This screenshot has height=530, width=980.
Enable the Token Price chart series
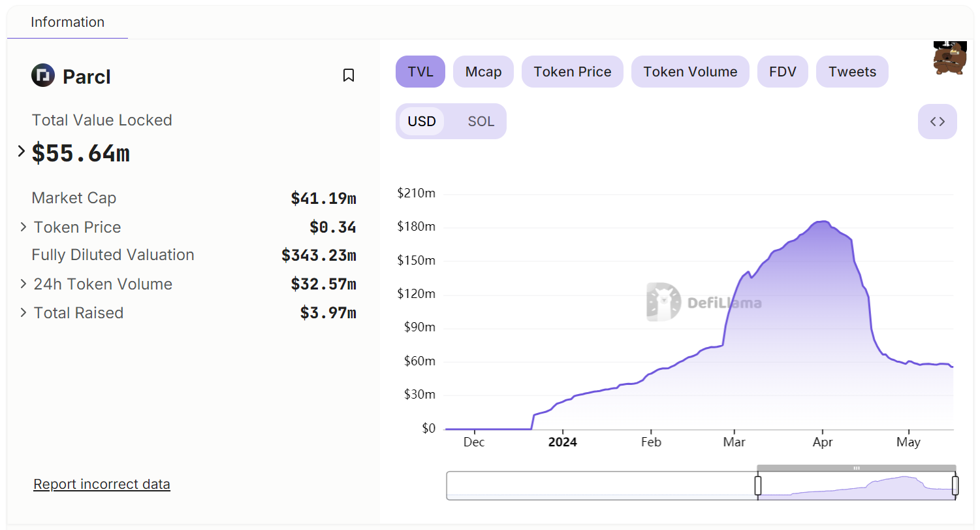(x=573, y=72)
